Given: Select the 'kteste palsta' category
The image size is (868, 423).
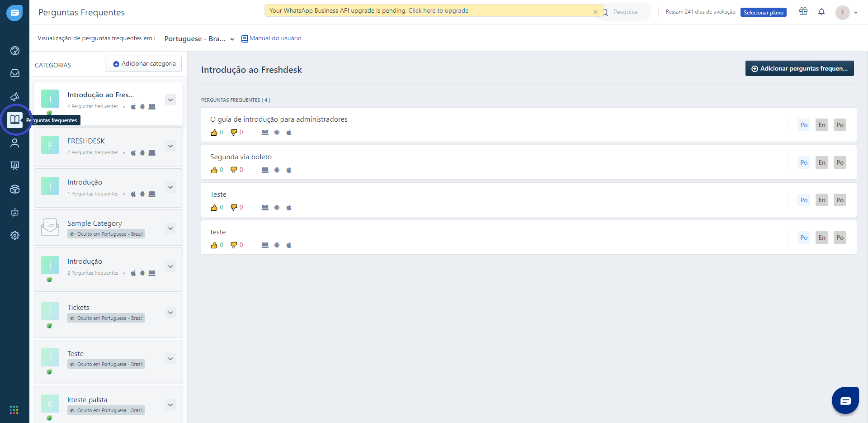Looking at the screenshot, I should 108,405.
